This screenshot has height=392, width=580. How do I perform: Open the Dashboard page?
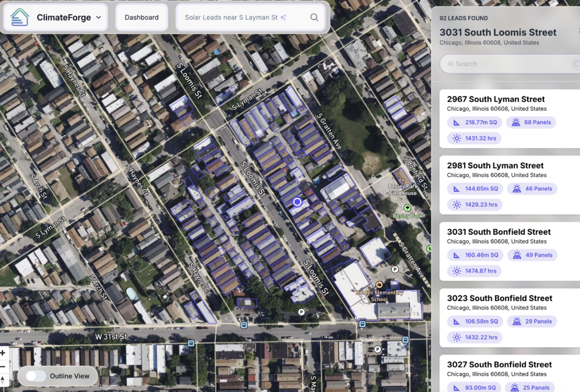142,17
